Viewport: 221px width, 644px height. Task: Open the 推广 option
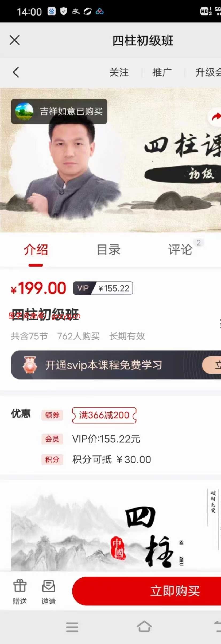162,72
